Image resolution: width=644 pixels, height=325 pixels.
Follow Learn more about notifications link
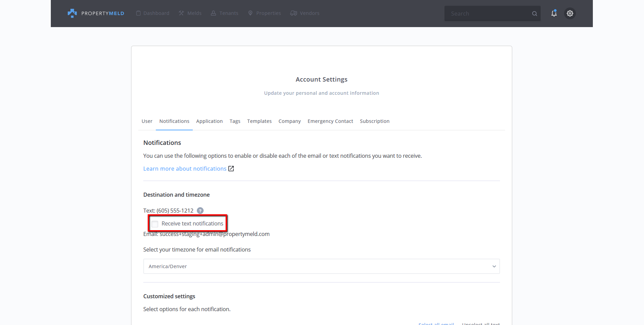pos(185,169)
